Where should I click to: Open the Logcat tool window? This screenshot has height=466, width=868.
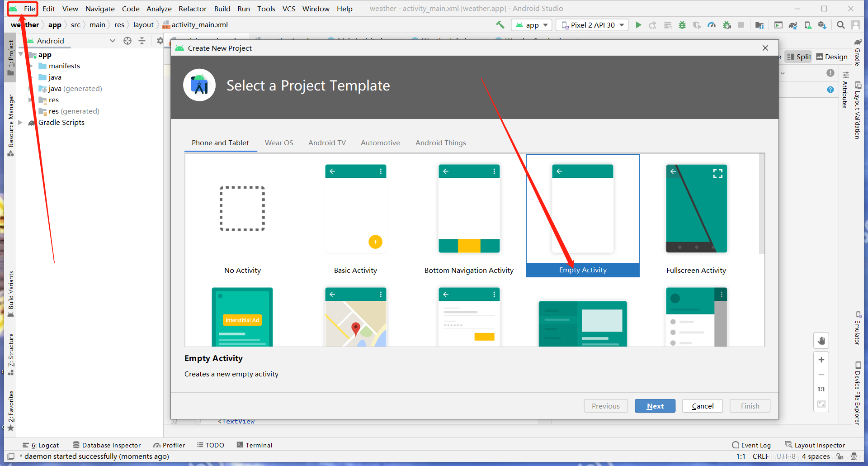(x=41, y=445)
